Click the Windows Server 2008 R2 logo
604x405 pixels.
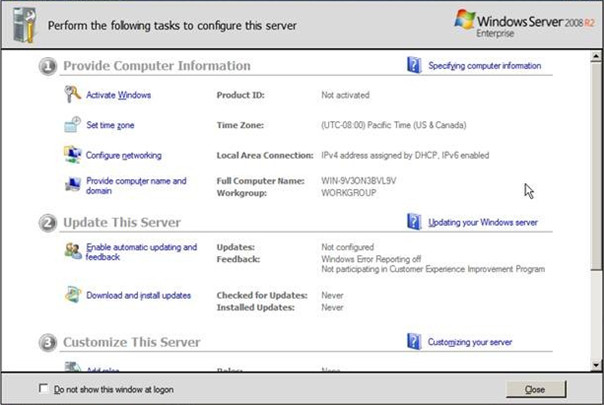click(x=524, y=23)
